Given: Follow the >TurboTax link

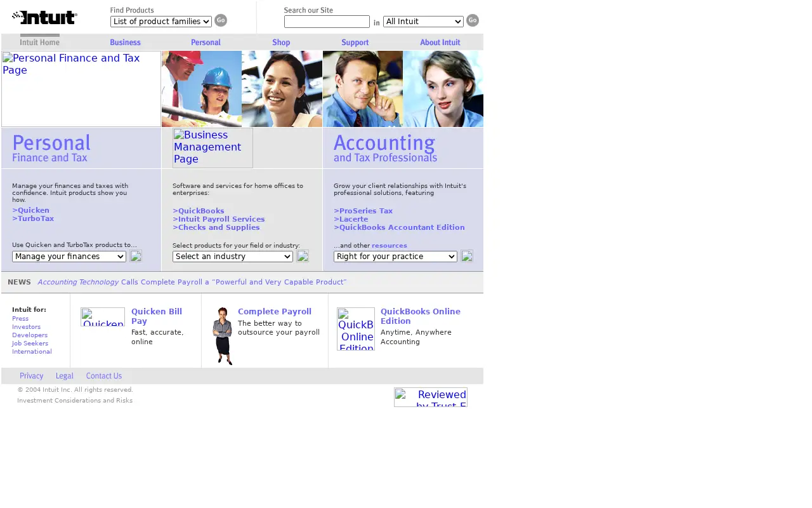Looking at the screenshot, I should (x=33, y=218).
